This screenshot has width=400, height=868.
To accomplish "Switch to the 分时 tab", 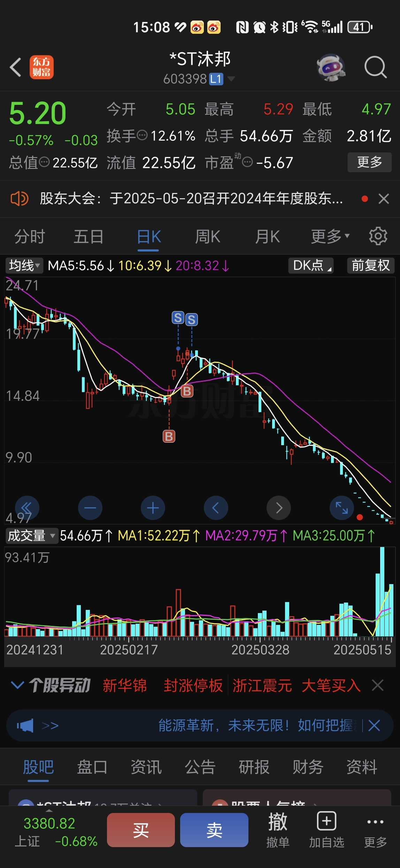I will click(x=30, y=237).
